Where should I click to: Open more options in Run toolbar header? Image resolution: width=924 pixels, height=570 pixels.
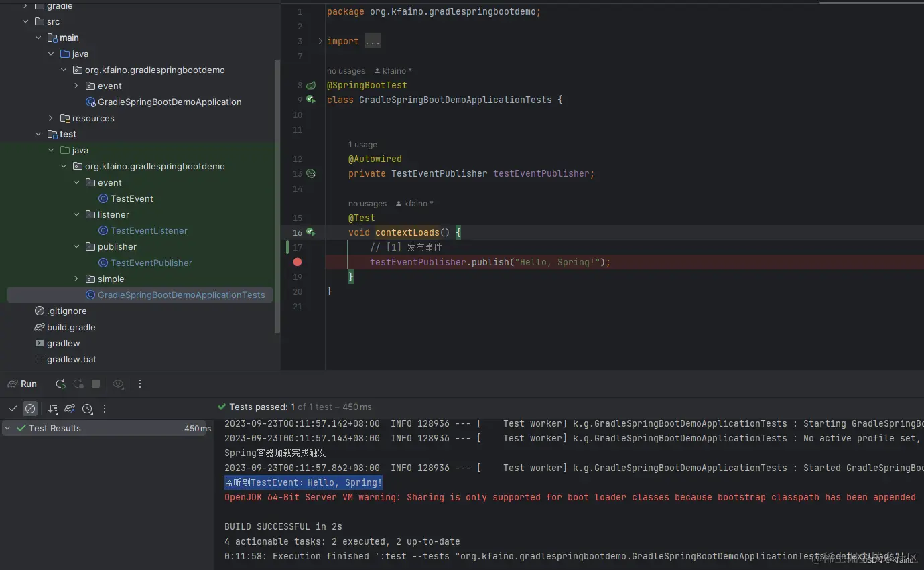pyautogui.click(x=140, y=384)
